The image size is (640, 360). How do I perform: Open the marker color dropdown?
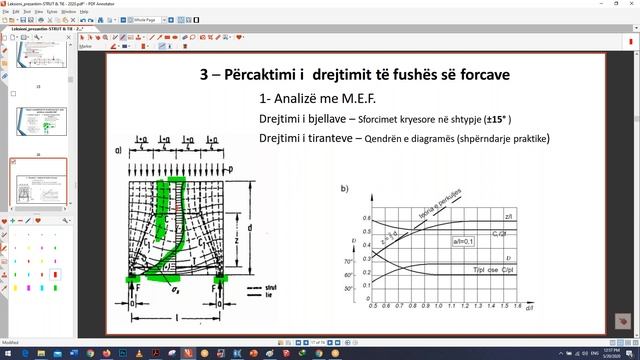[x=119, y=46]
